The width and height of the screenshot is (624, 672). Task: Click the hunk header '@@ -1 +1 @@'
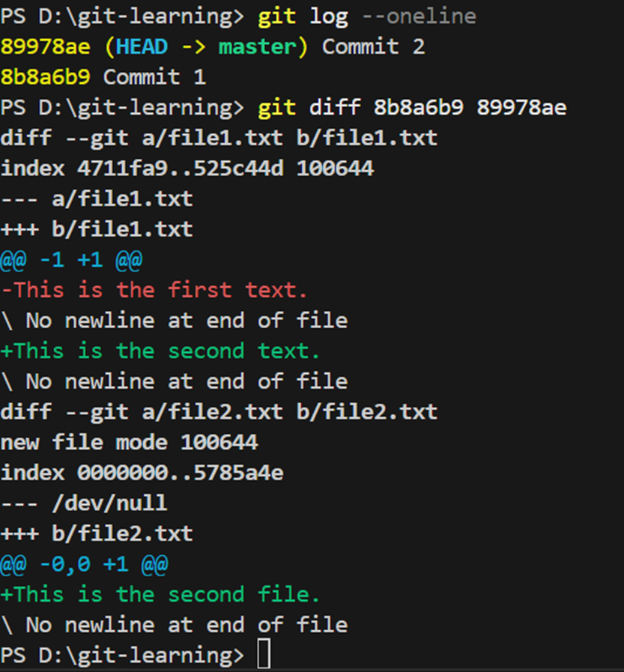(x=71, y=260)
